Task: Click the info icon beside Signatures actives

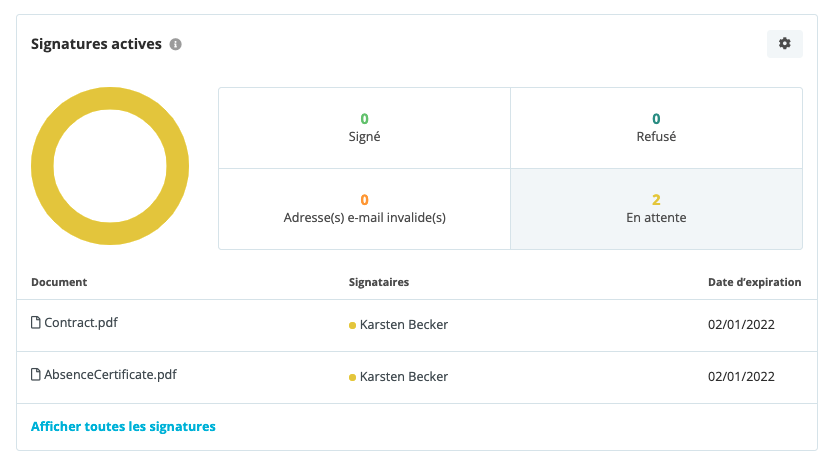Action: click(x=175, y=45)
